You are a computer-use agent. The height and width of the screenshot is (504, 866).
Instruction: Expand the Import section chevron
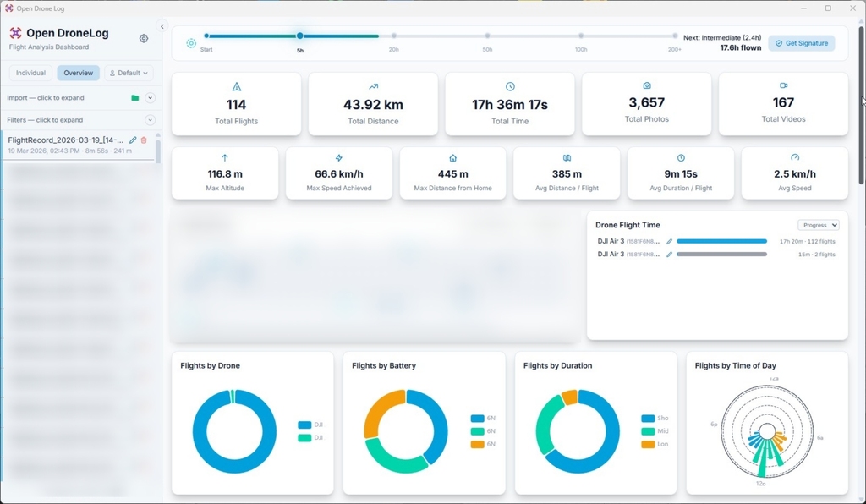pos(151,98)
